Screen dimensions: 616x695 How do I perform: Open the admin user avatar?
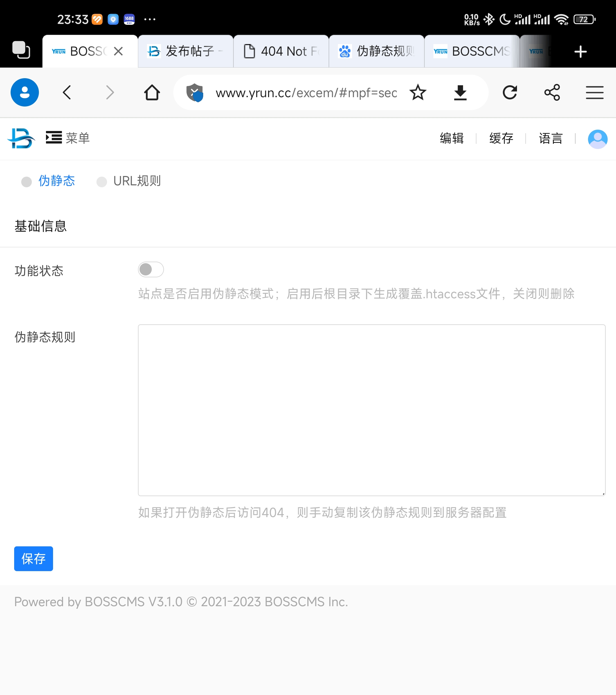[597, 139]
